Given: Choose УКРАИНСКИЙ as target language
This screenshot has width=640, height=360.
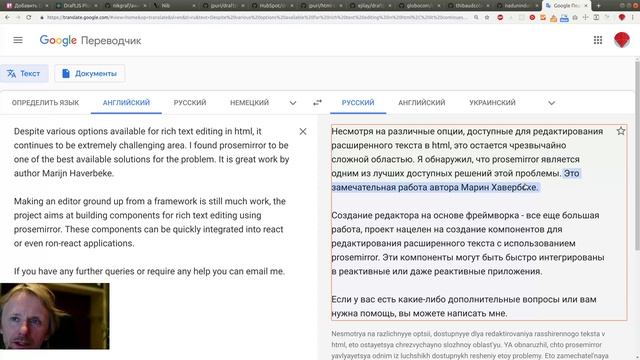Looking at the screenshot, I should tap(492, 102).
